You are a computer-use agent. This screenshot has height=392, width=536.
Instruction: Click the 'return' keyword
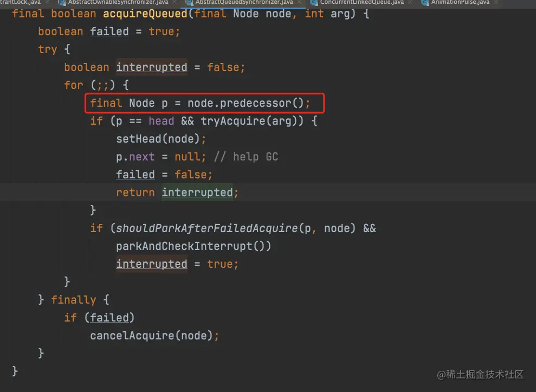(135, 192)
